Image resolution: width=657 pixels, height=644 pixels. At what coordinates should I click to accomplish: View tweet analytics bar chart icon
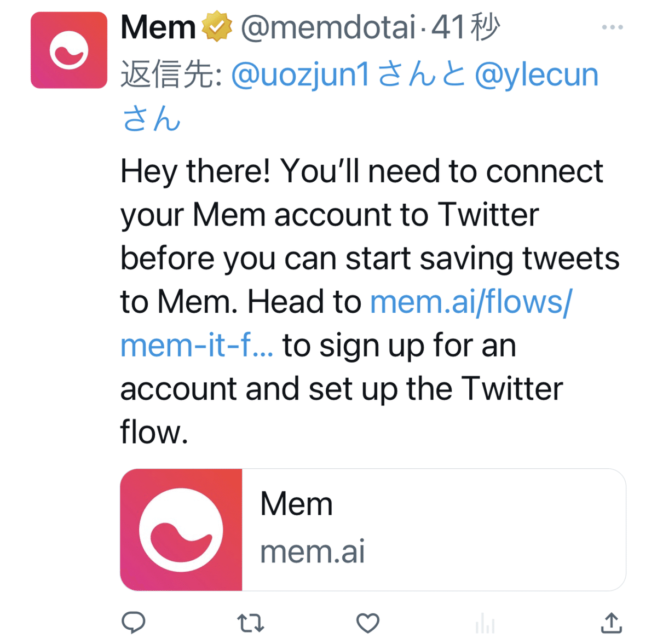[x=485, y=623]
